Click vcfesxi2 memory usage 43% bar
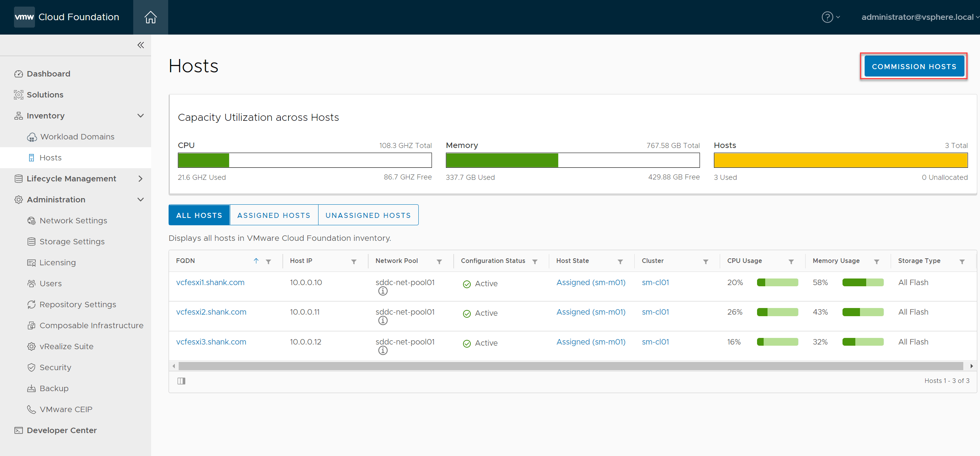 click(x=863, y=312)
